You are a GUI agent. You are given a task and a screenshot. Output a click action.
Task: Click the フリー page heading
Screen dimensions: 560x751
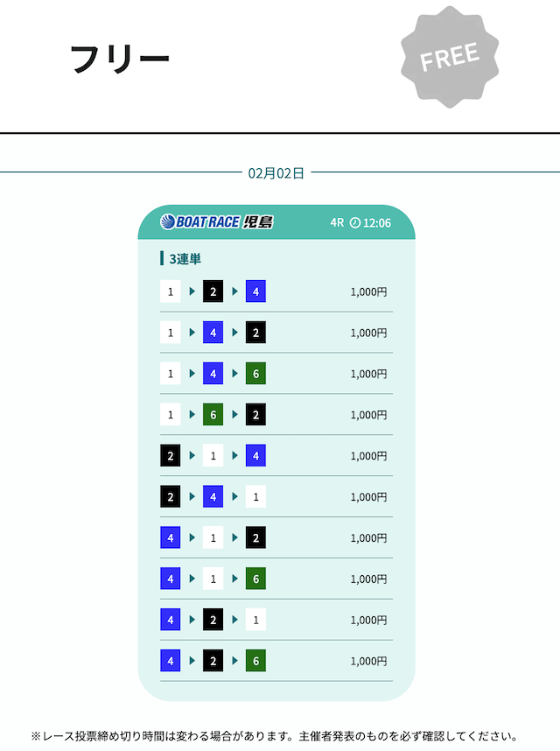pyautogui.click(x=120, y=59)
